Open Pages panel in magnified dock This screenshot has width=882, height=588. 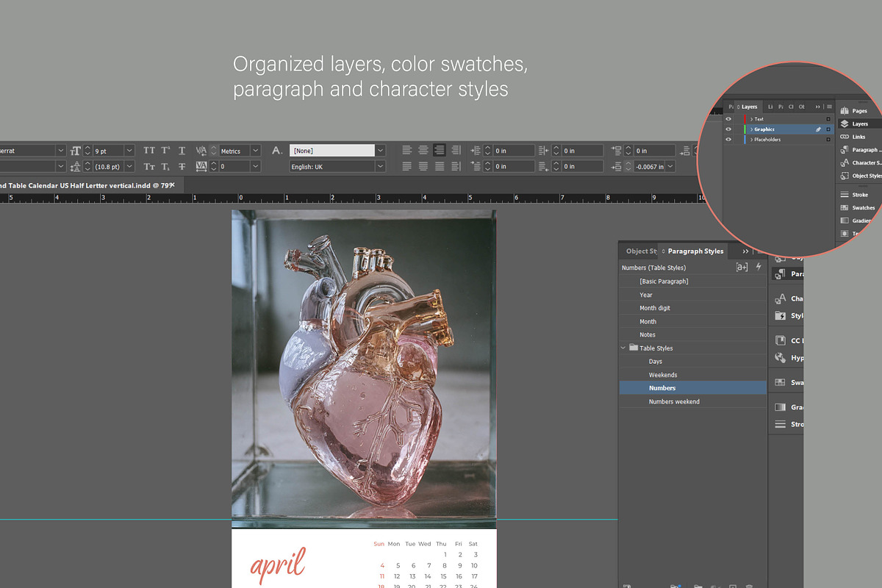click(x=854, y=111)
